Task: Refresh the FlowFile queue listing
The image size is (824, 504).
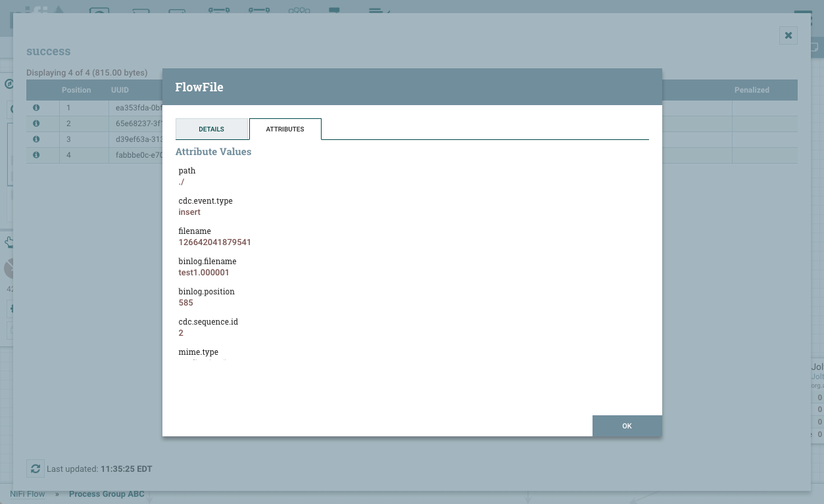Action: 36,469
